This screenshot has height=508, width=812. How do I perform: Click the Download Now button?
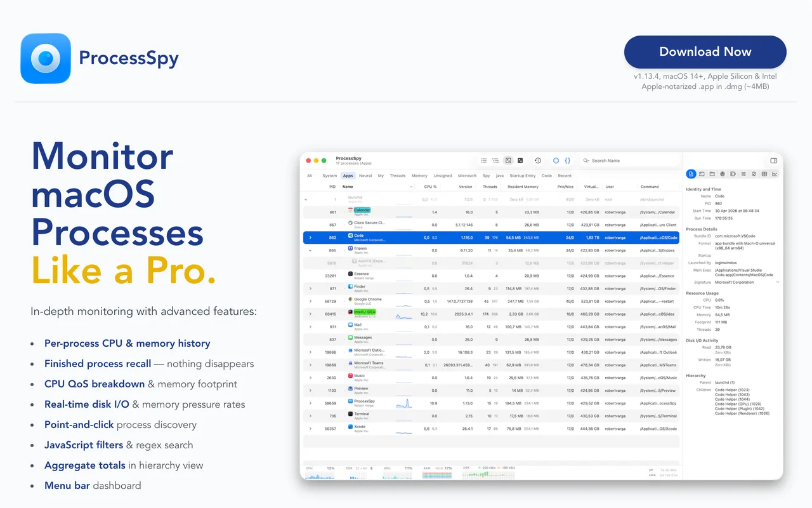coord(705,52)
